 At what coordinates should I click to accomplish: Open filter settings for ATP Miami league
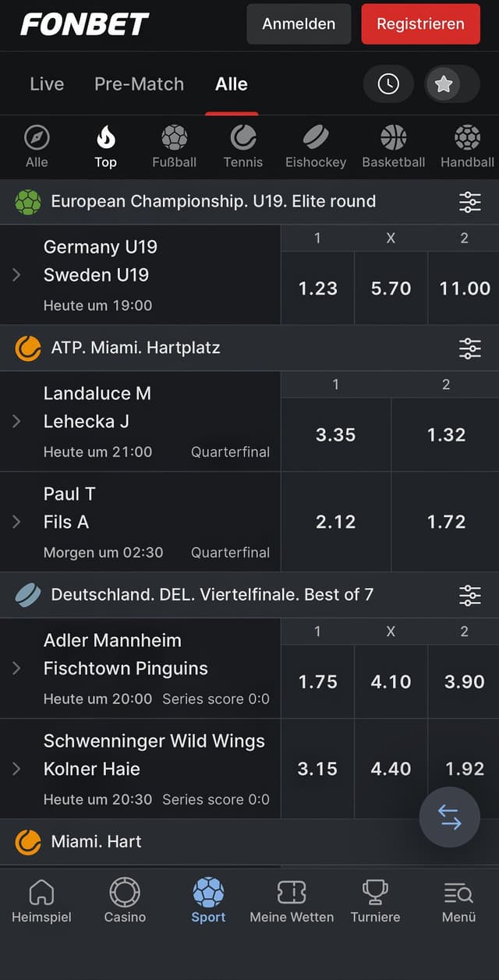click(470, 348)
